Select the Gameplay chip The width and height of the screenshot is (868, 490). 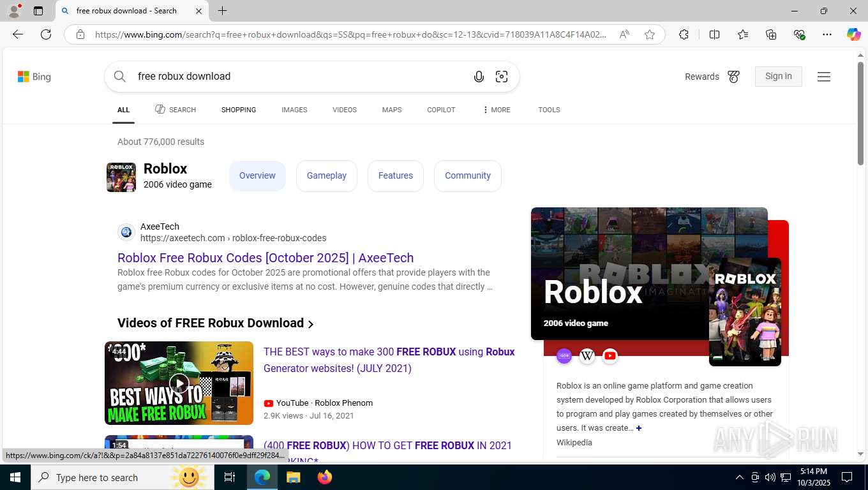[x=327, y=176]
